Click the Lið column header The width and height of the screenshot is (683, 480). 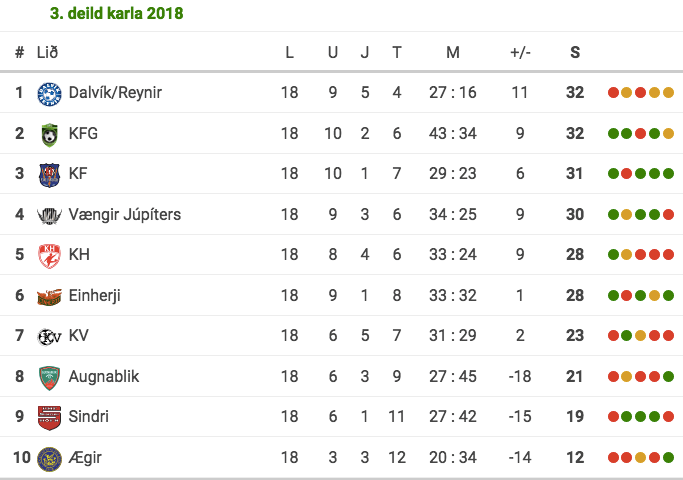(x=47, y=53)
